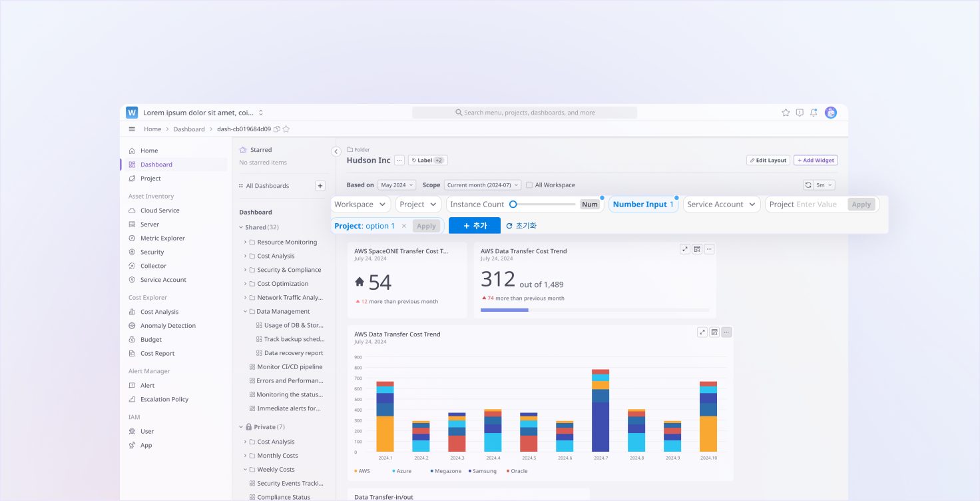Screen dimensions: 980x501
Task: Open the Based on May 2024 dropdown
Action: click(x=397, y=185)
